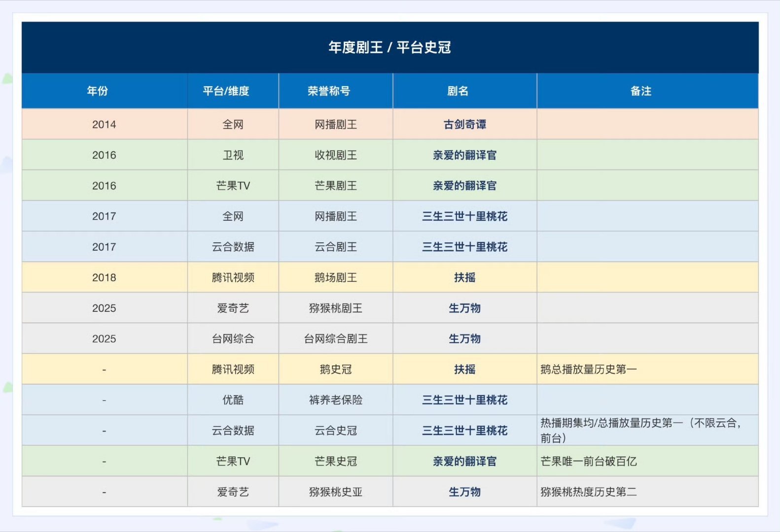Click 古剑奇谭 drama name cell
Image resolution: width=780 pixels, height=532 pixels.
pyautogui.click(x=465, y=125)
